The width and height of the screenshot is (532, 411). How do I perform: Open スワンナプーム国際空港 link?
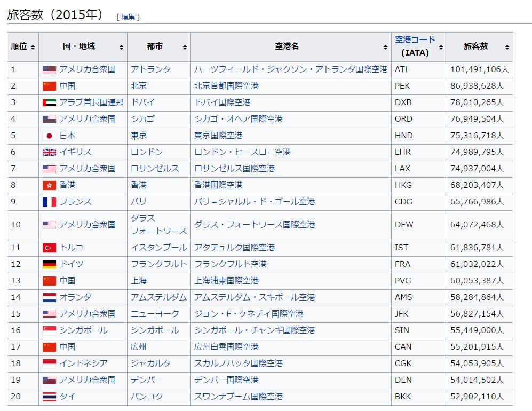click(x=238, y=397)
